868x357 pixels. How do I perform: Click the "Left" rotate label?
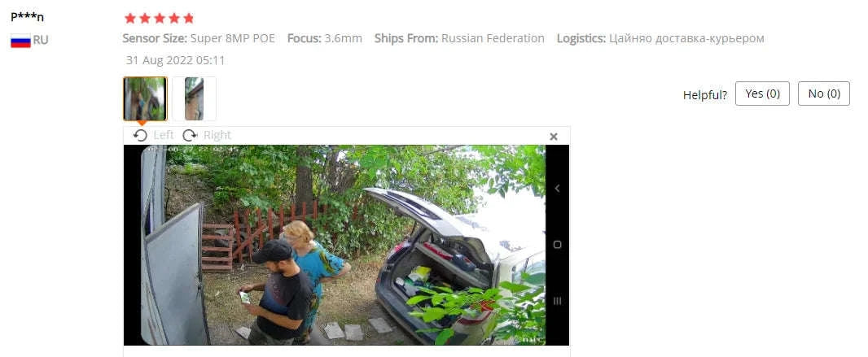[164, 135]
